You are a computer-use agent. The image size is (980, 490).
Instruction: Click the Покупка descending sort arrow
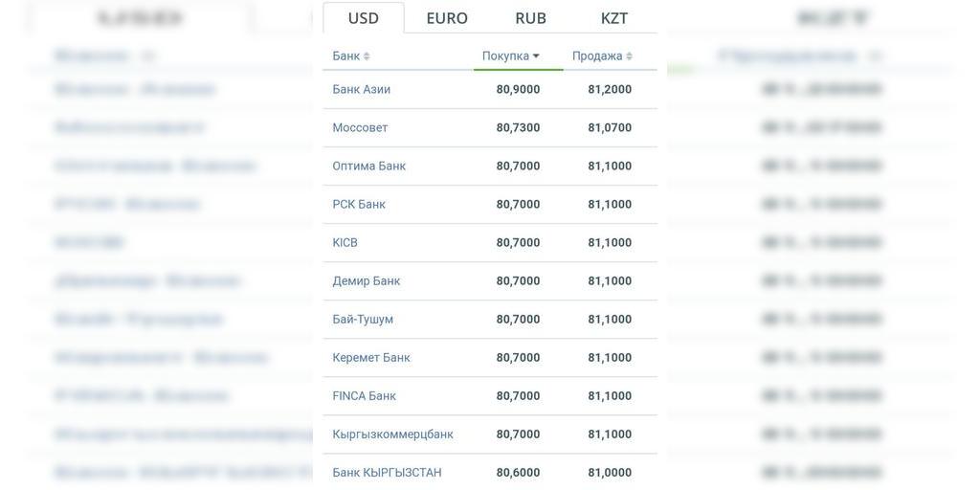tap(536, 56)
